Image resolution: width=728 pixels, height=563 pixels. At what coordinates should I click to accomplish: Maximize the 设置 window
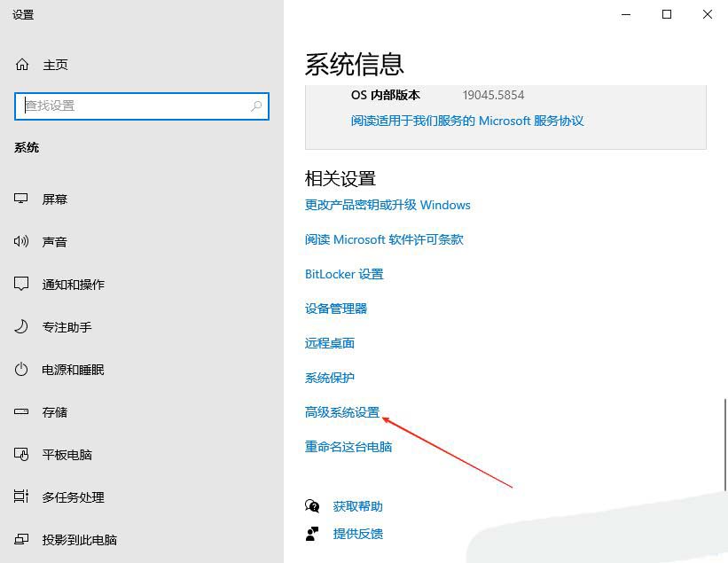[x=666, y=14]
